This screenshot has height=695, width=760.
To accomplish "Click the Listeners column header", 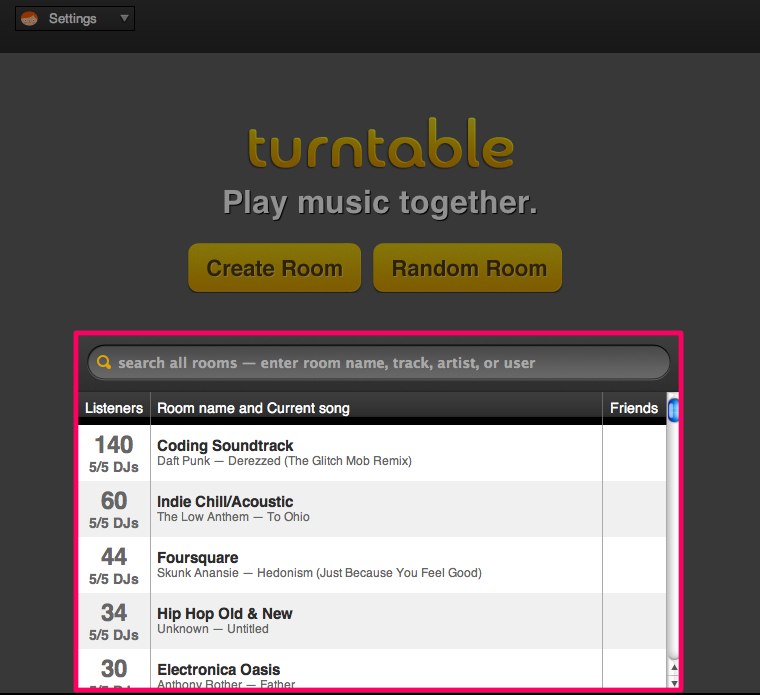I will 114,408.
